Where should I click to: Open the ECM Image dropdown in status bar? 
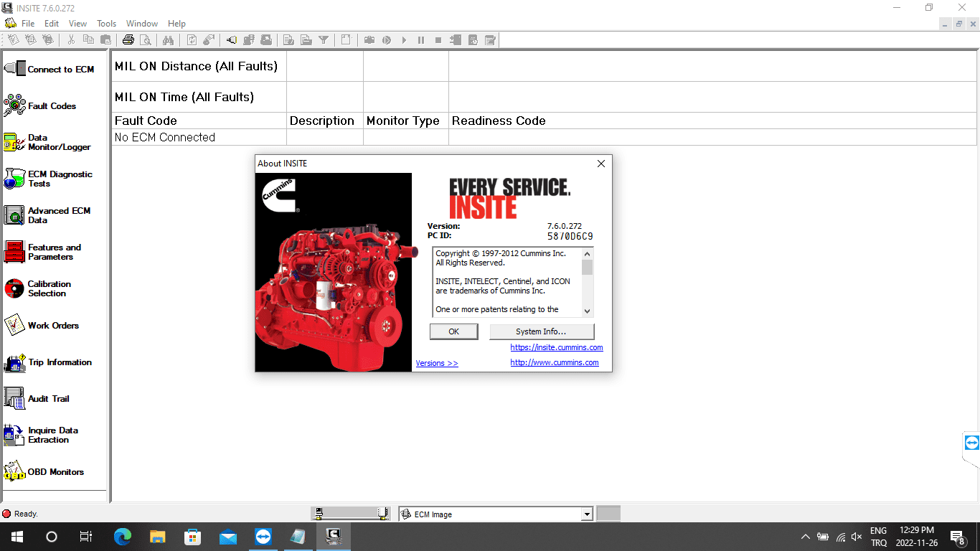586,514
